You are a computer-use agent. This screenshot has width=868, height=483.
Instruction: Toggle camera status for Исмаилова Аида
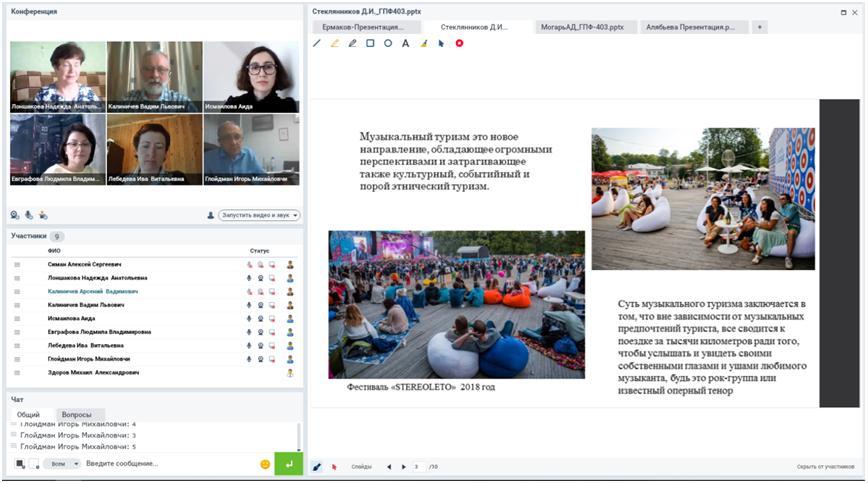[x=260, y=318]
